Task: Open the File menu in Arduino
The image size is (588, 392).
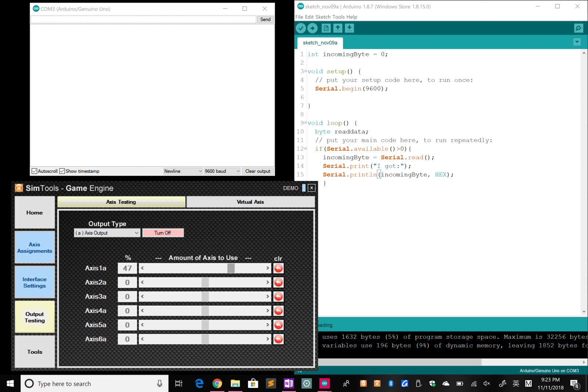Action: click(299, 17)
